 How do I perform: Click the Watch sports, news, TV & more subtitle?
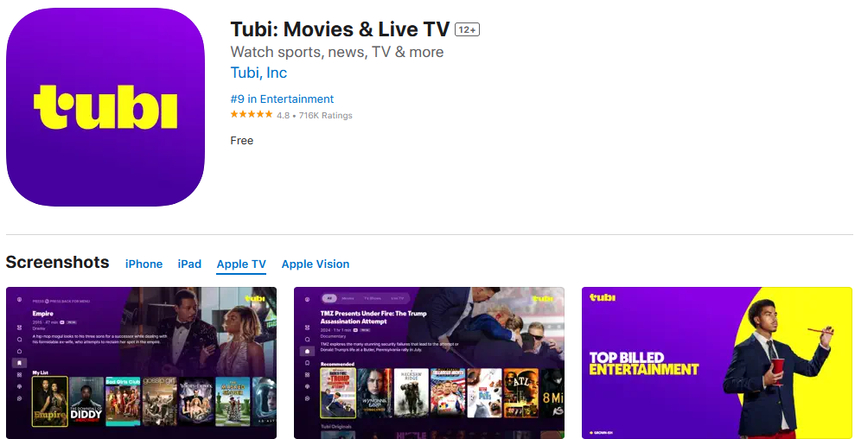[337, 52]
